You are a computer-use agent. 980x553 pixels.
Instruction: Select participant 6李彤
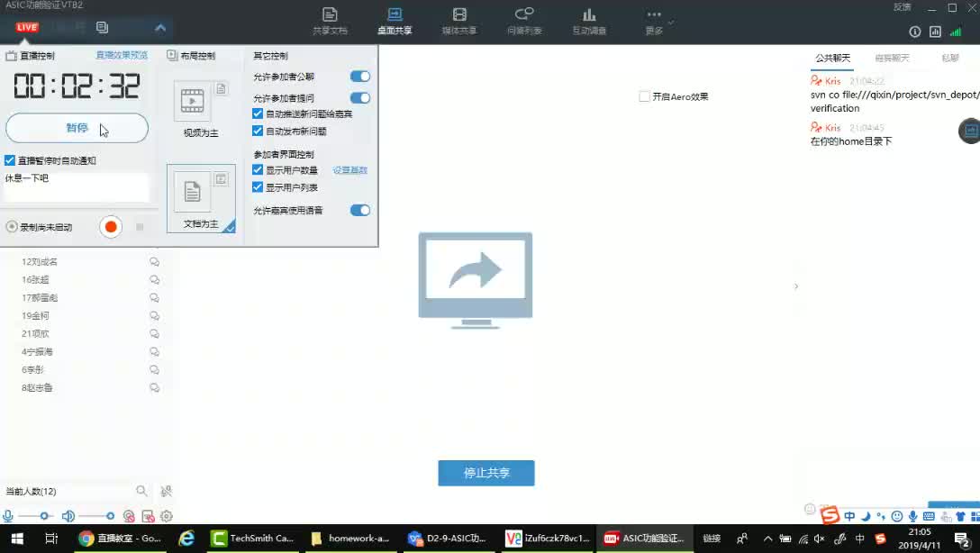click(32, 370)
